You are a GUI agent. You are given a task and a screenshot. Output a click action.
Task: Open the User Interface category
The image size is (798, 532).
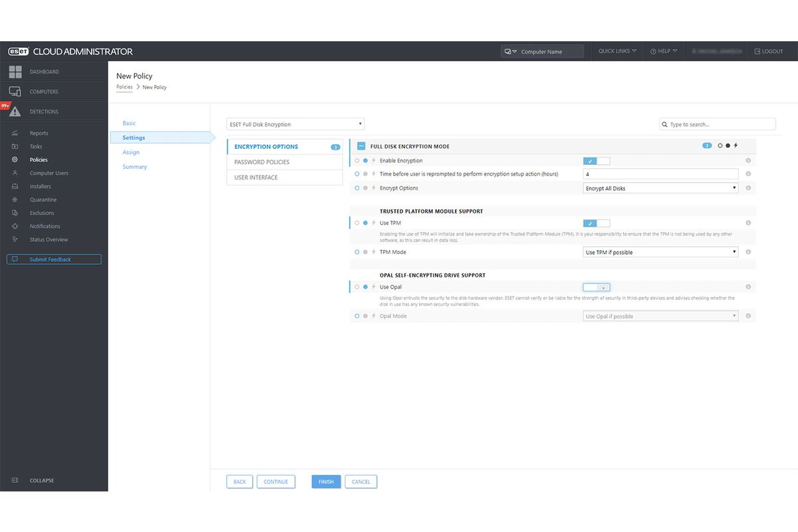285,177
